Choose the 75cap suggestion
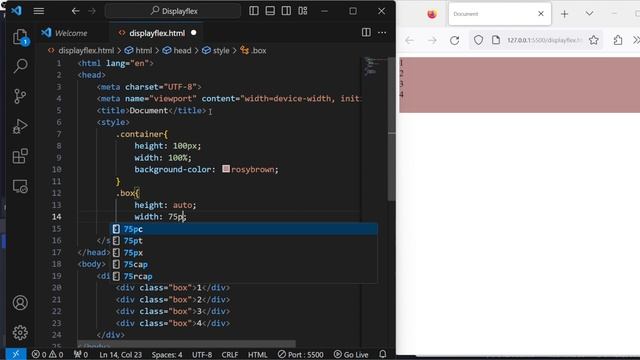This screenshot has height=360, width=640. coord(244,264)
